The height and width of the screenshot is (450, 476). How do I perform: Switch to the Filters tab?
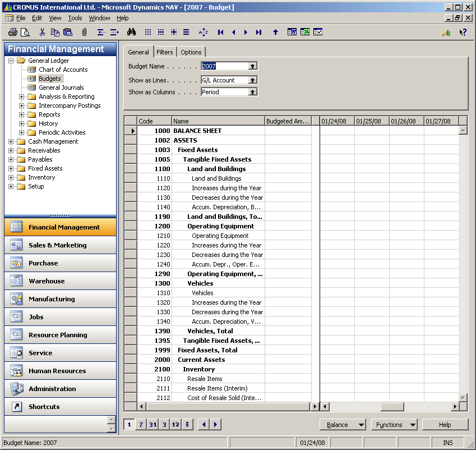click(164, 52)
